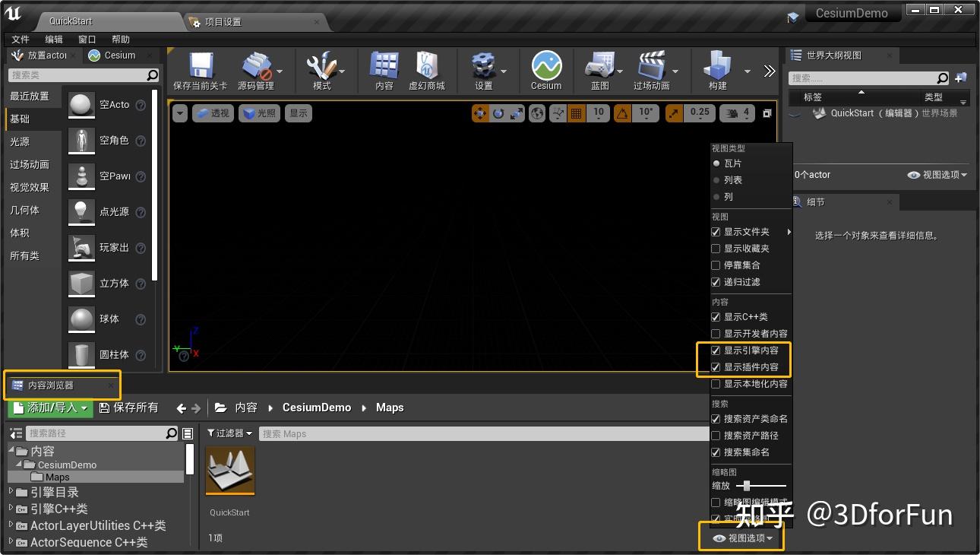Select the Lights (光源) category

pyautogui.click(x=20, y=142)
